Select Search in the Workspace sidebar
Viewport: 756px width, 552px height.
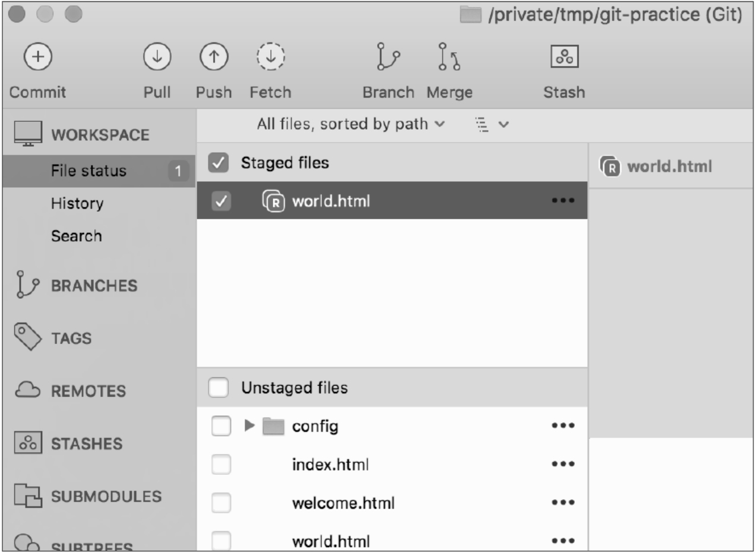76,236
